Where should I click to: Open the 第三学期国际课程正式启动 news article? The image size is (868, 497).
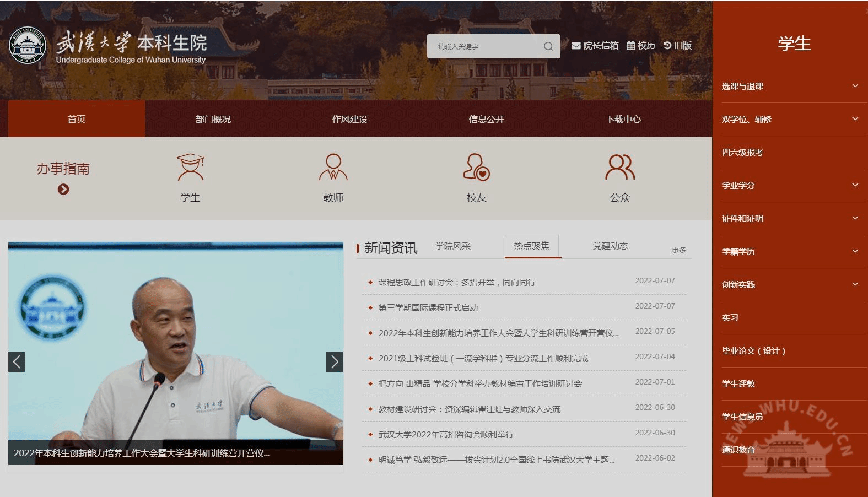pos(428,308)
